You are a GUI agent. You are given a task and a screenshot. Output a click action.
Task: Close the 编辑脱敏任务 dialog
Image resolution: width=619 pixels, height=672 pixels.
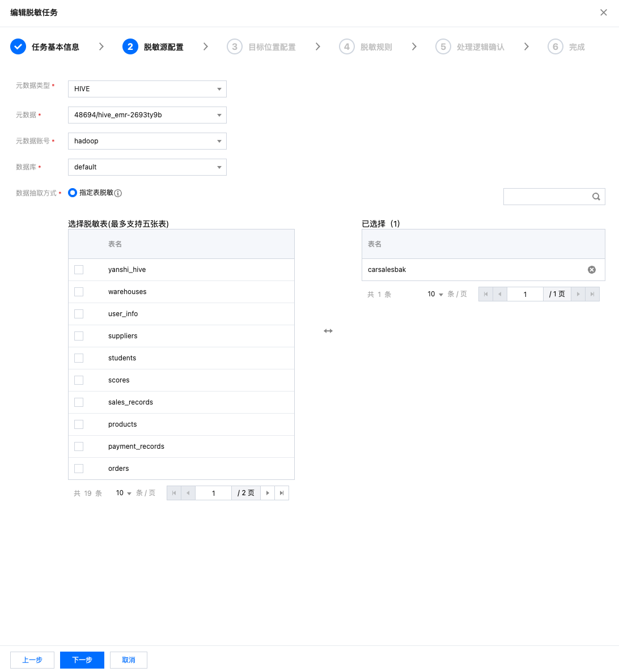coord(603,12)
